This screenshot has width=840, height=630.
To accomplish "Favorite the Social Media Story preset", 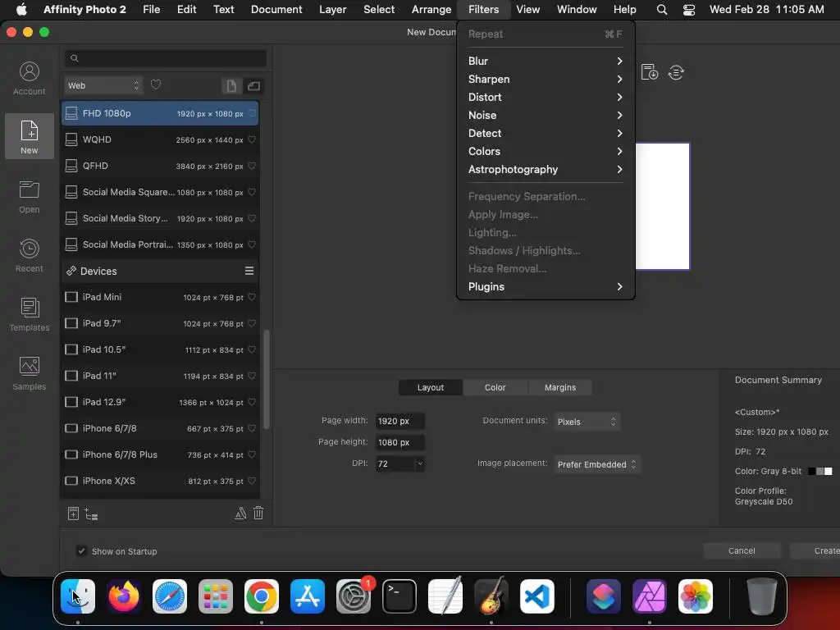I will pyautogui.click(x=252, y=218).
